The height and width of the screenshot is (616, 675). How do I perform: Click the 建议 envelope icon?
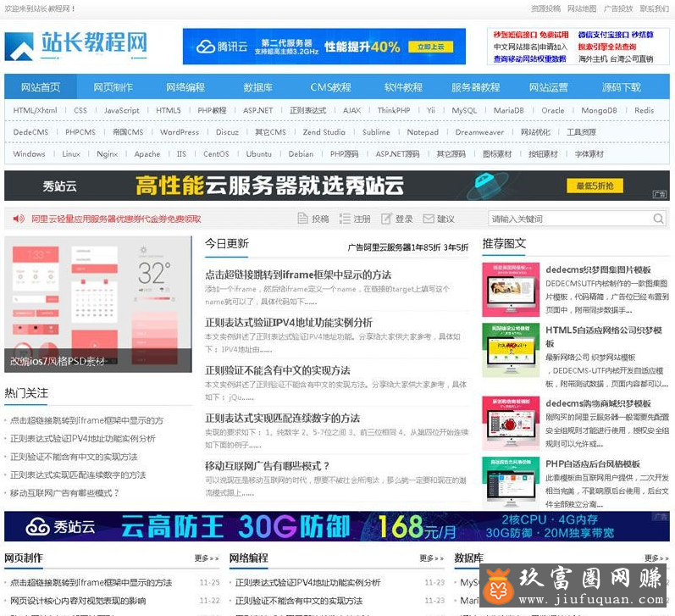pos(429,219)
